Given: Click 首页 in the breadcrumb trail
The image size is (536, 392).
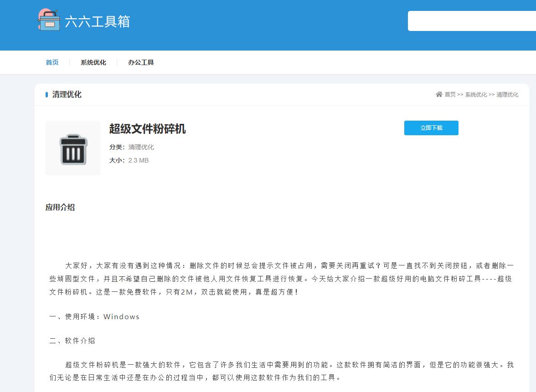Looking at the screenshot, I should pyautogui.click(x=450, y=94).
